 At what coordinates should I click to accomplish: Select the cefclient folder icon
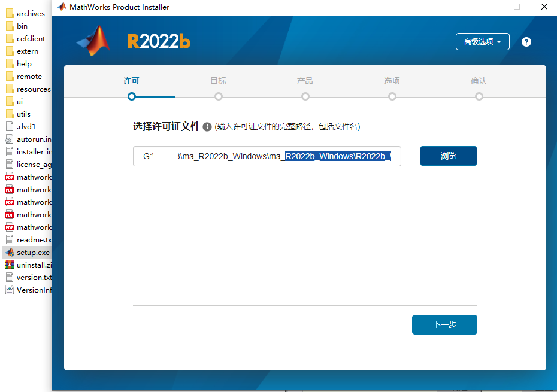[10, 39]
